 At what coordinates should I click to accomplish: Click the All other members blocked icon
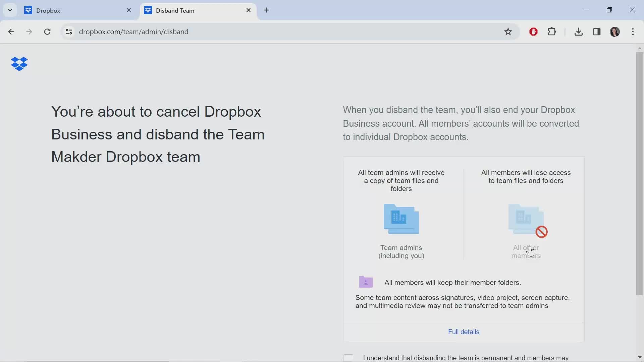click(541, 232)
